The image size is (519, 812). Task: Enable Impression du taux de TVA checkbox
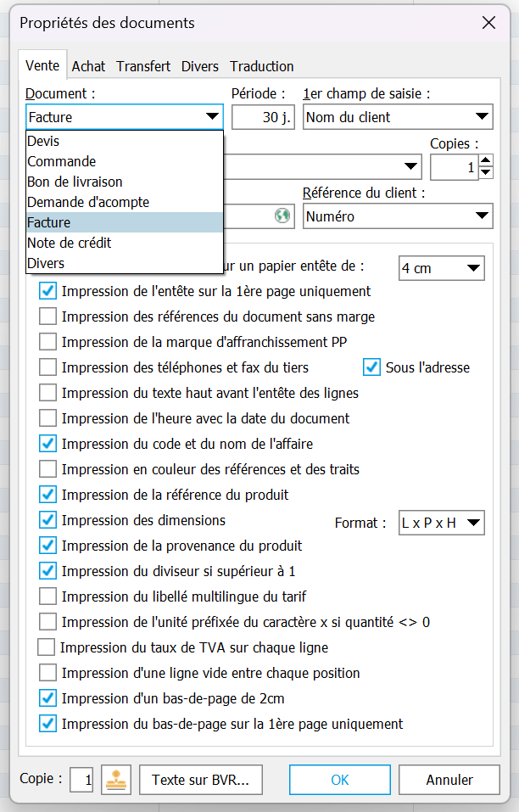[47, 647]
